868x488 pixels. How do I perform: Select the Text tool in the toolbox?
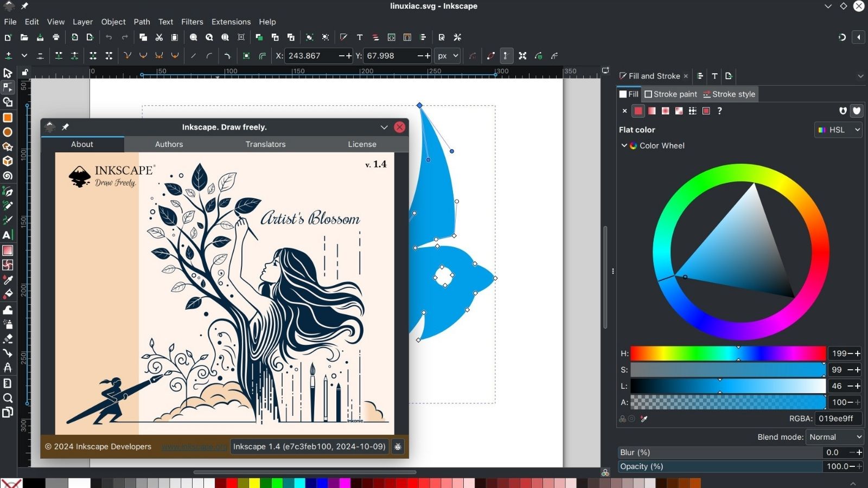tap(7, 235)
